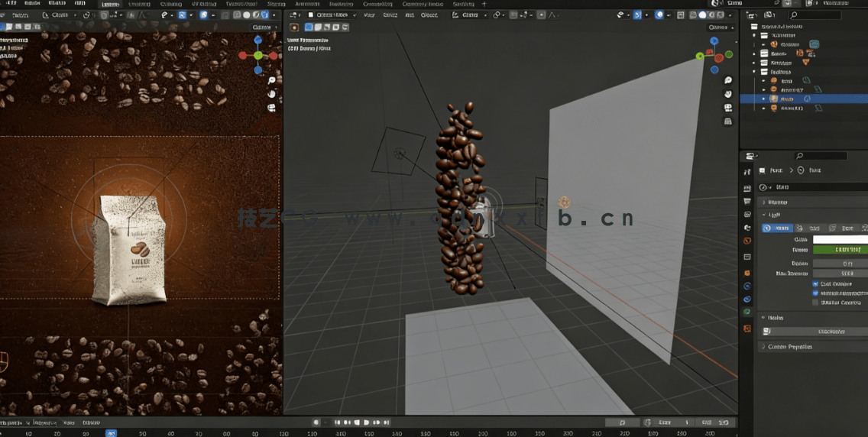Click the white light color swatch
Viewport: 868px width, 437px height.
point(840,240)
